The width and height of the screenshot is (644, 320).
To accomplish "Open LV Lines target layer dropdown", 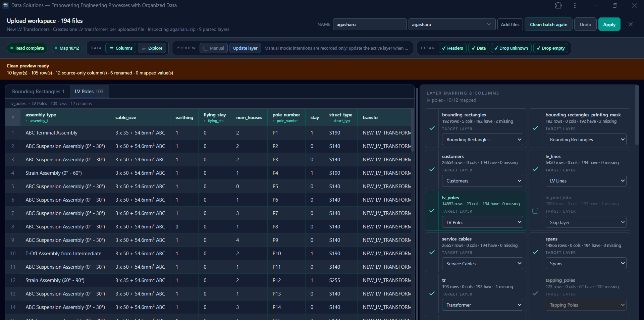I will pos(586,181).
